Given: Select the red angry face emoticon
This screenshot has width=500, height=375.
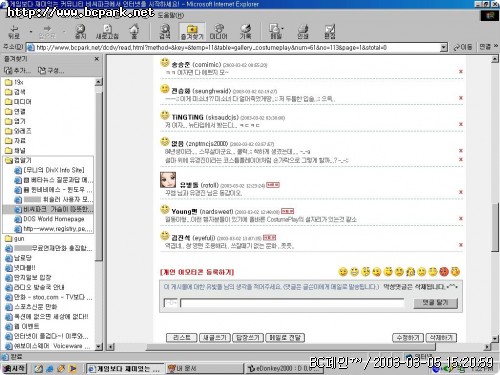Looking at the screenshot, I should coord(444,272).
